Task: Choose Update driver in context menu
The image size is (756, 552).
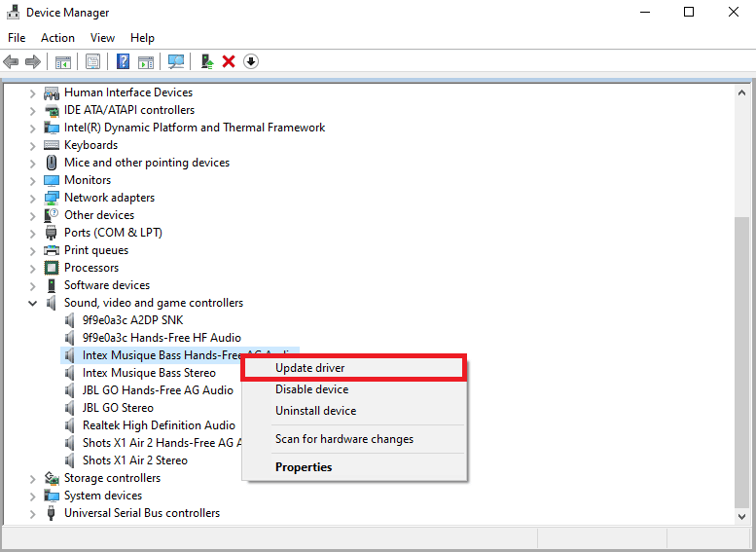Action: point(354,368)
